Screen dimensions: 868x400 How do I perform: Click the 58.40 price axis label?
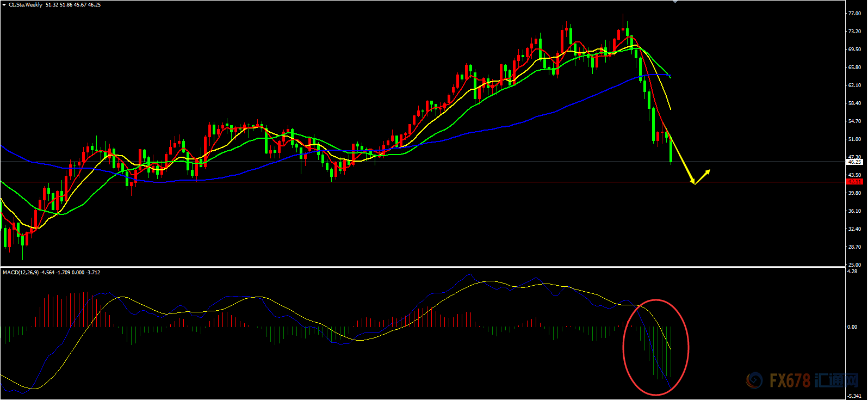[x=854, y=103]
